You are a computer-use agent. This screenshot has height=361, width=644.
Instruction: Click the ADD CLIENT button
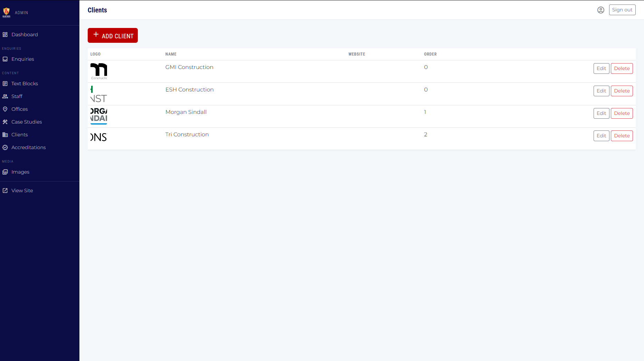tap(113, 35)
